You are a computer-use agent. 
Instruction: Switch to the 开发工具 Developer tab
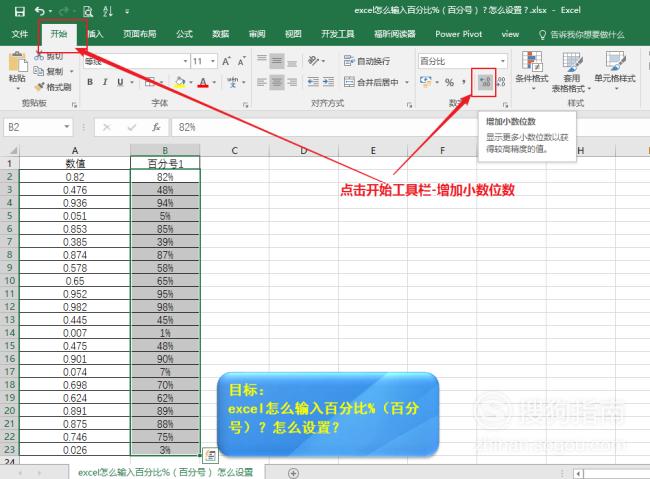click(x=337, y=34)
